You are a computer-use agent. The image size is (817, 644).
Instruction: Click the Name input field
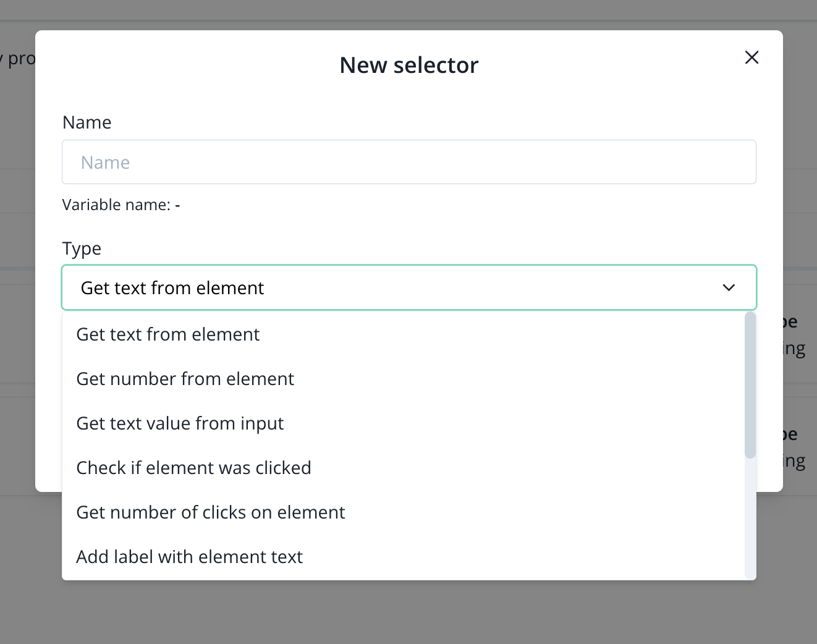[x=408, y=162]
